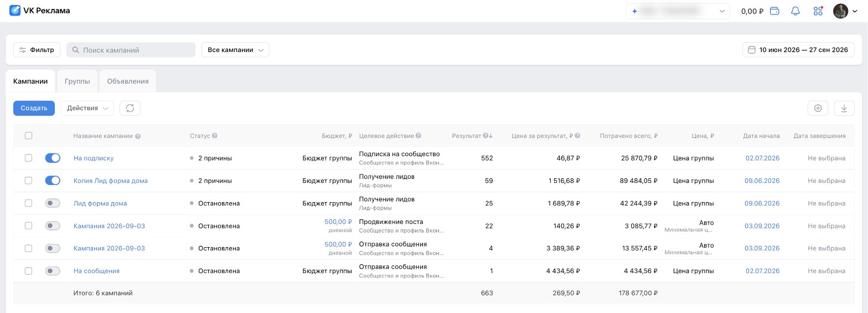Screen dimensions: 868x313
Task: Download the statistics with the export icon
Action: pyautogui.click(x=844, y=108)
